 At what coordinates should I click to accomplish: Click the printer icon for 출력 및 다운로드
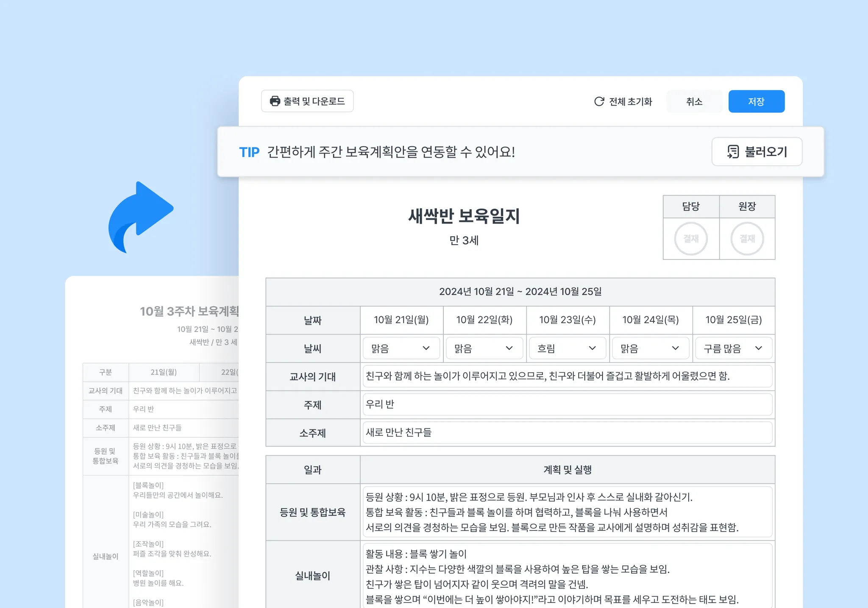[275, 101]
